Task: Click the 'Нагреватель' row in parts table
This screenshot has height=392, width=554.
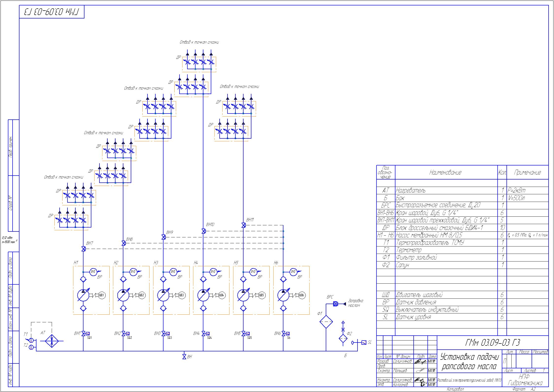Action: tap(410, 190)
